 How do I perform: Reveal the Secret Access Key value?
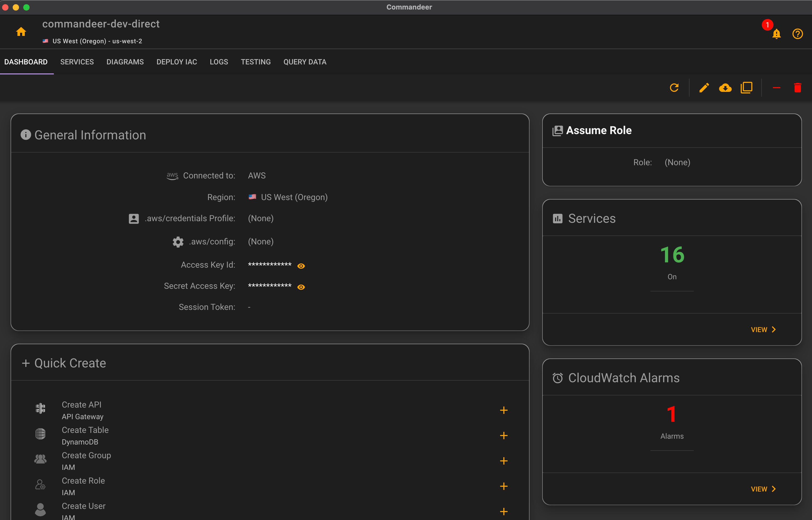click(301, 287)
